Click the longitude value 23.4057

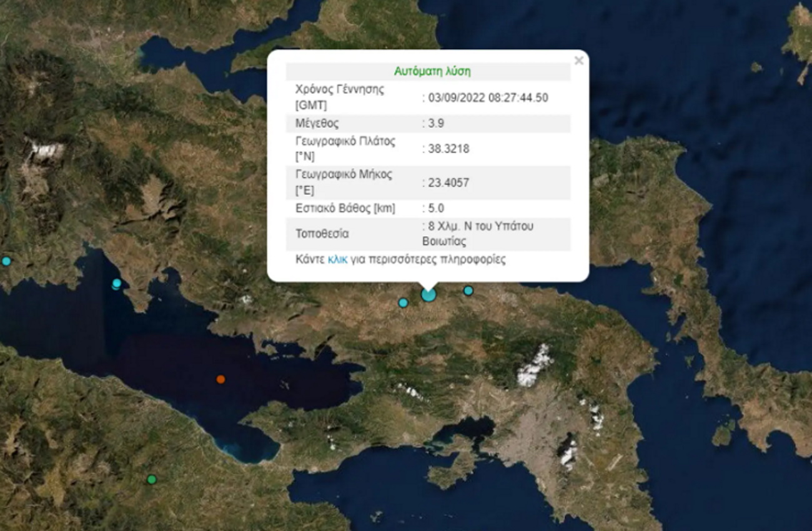(447, 182)
